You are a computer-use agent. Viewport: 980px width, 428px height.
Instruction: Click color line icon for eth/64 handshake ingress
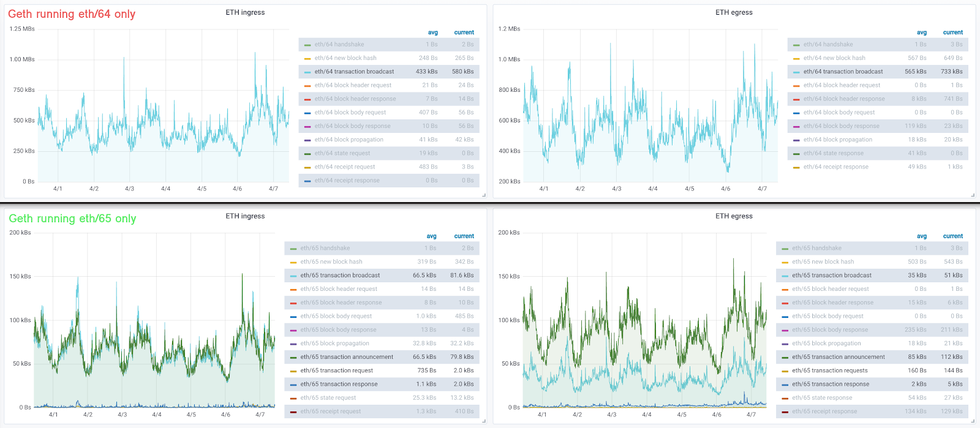tap(307, 45)
